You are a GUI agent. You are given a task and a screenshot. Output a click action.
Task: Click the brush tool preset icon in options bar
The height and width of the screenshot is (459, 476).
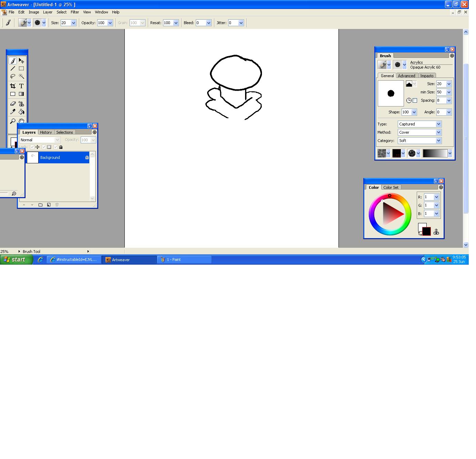8,23
